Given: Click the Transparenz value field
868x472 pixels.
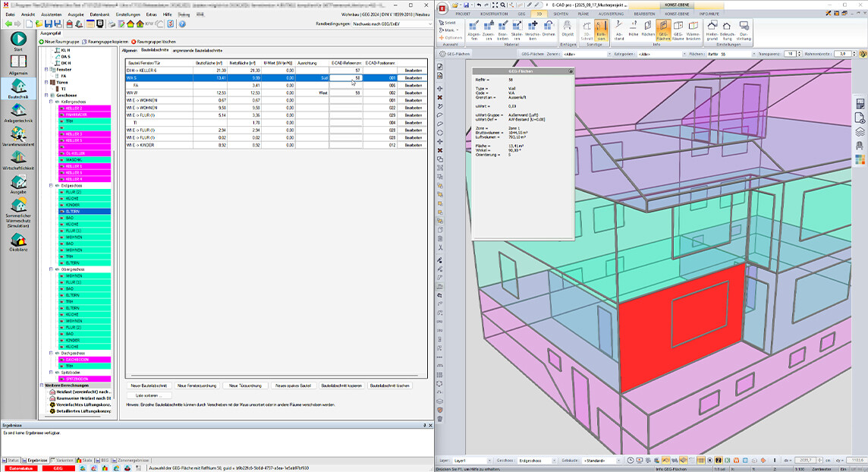Looking at the screenshot, I should pos(791,55).
